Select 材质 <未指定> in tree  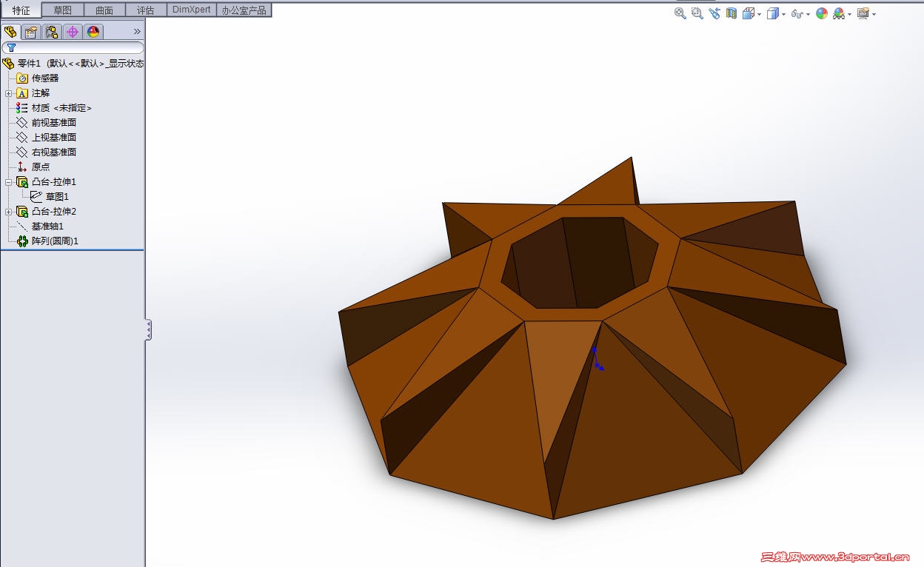61,108
